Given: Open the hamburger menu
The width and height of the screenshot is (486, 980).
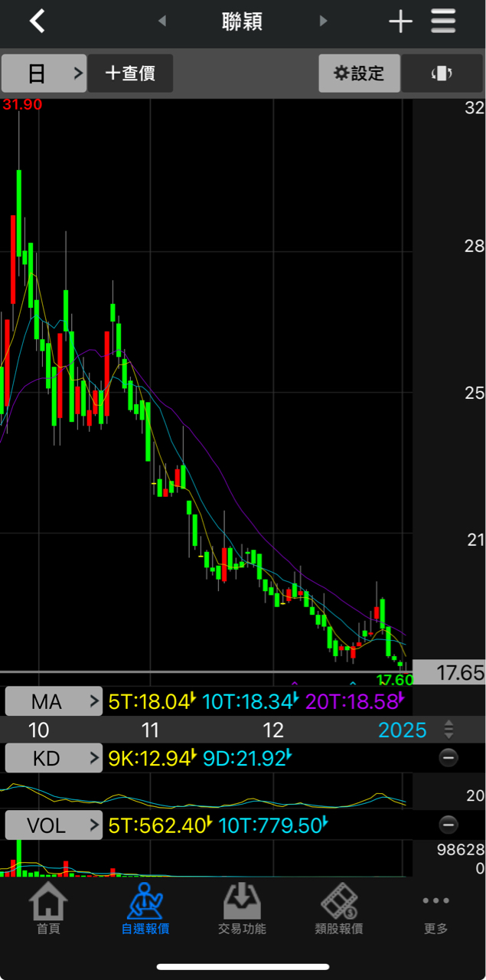Looking at the screenshot, I should coord(443,21).
